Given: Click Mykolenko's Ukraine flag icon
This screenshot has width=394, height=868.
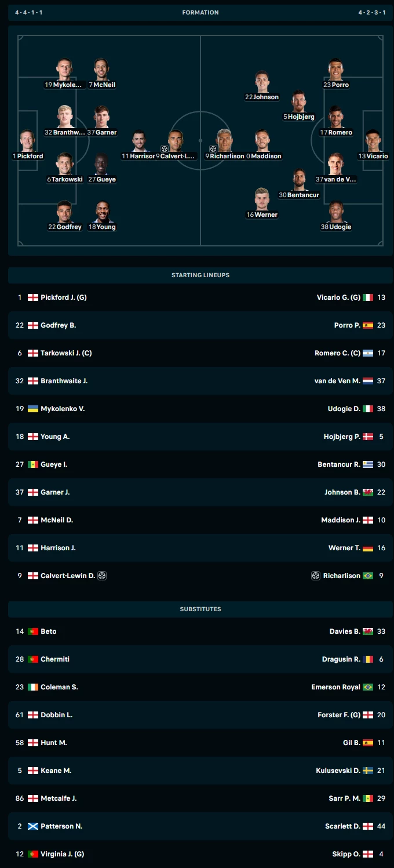Looking at the screenshot, I should tap(33, 409).
